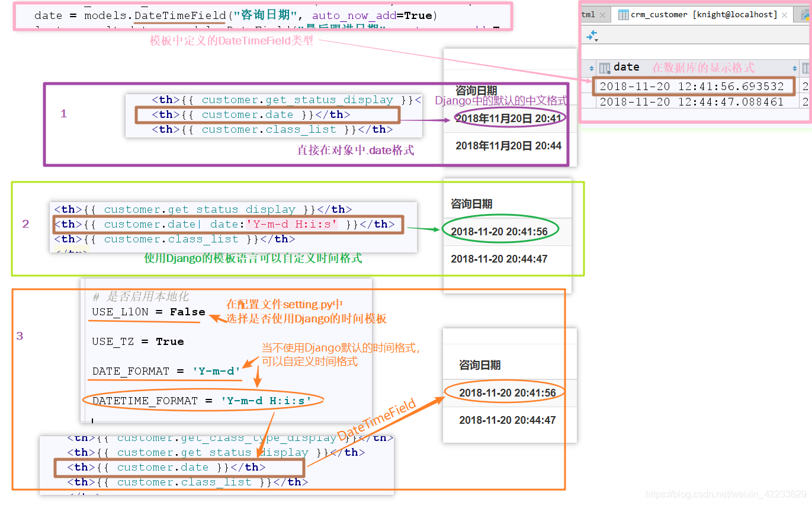Viewport: 812px width, 505px height.
Task: Click the DateTimeField model definition line
Action: pos(236,15)
